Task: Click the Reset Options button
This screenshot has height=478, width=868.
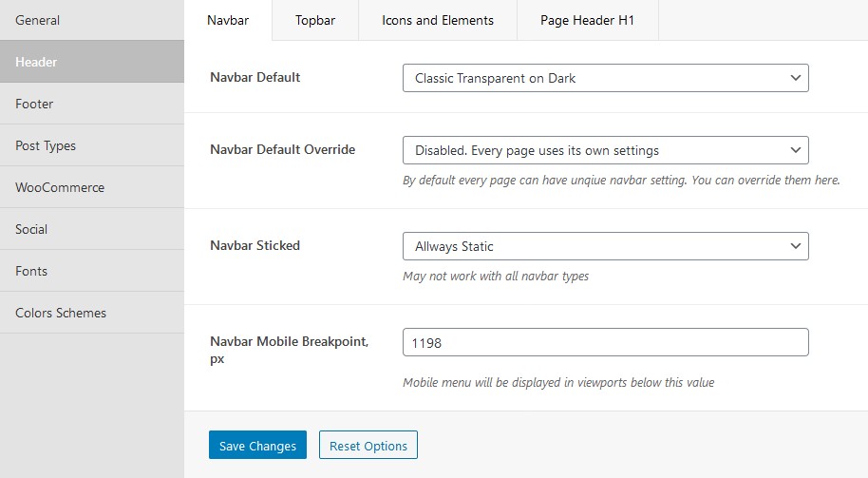Action: coord(368,445)
